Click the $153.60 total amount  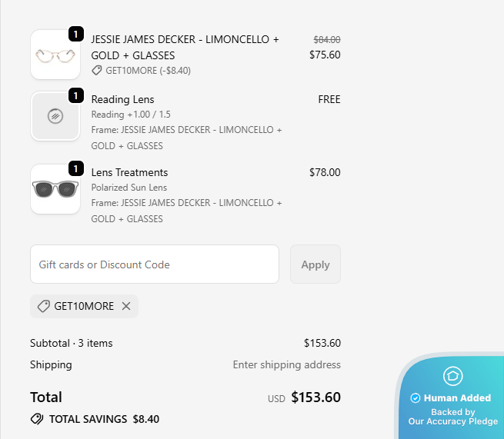315,397
